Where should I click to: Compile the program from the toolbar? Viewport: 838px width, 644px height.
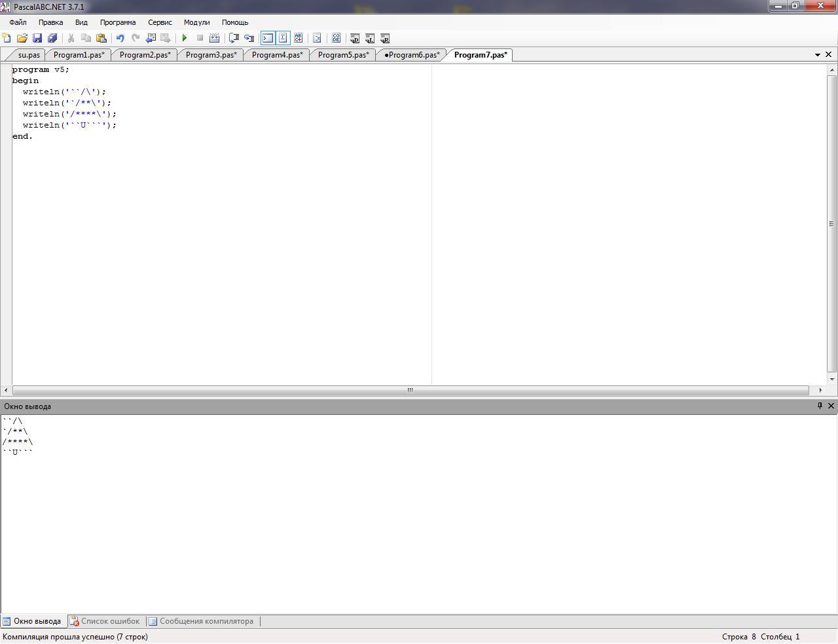coord(215,38)
